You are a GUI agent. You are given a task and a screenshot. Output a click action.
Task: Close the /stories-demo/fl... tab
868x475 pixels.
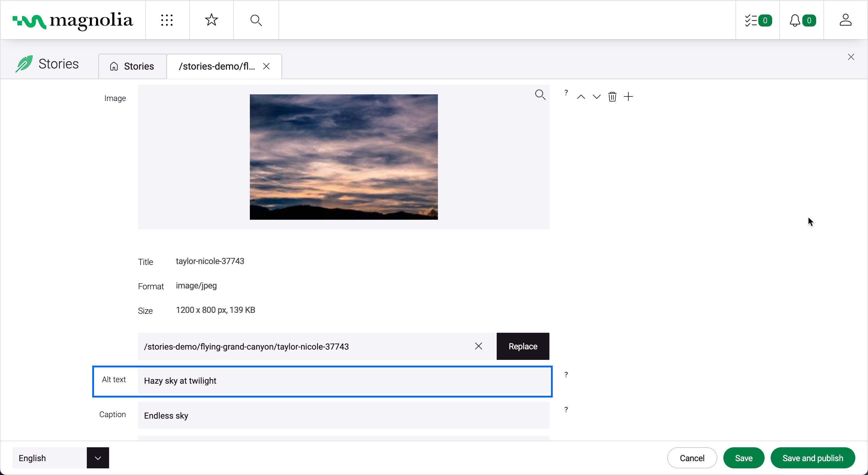pyautogui.click(x=266, y=66)
